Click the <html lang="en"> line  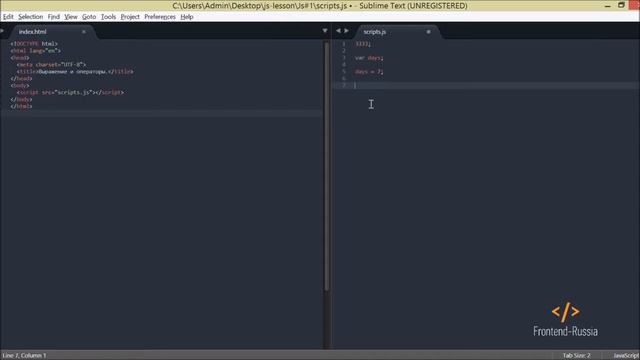pyautogui.click(x=36, y=51)
